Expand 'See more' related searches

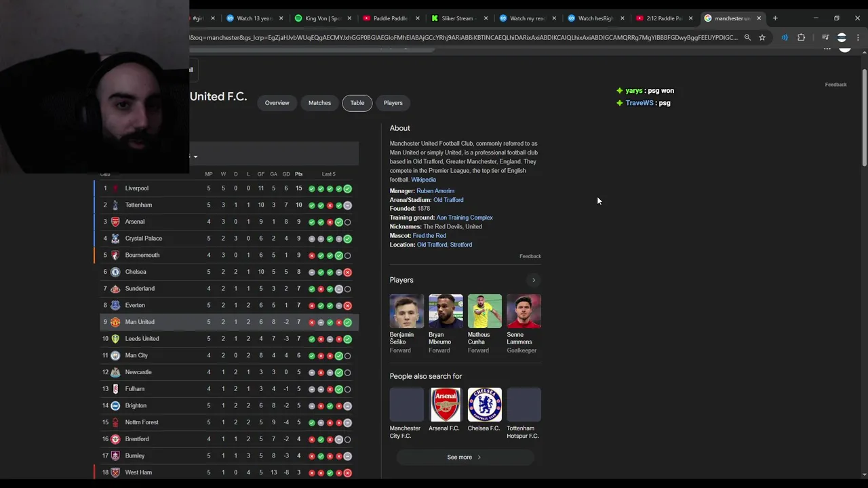[465, 457]
